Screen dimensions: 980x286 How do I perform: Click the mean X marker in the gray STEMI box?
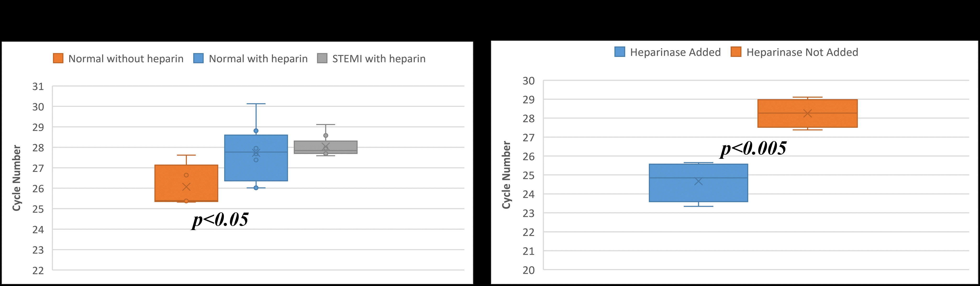325,146
